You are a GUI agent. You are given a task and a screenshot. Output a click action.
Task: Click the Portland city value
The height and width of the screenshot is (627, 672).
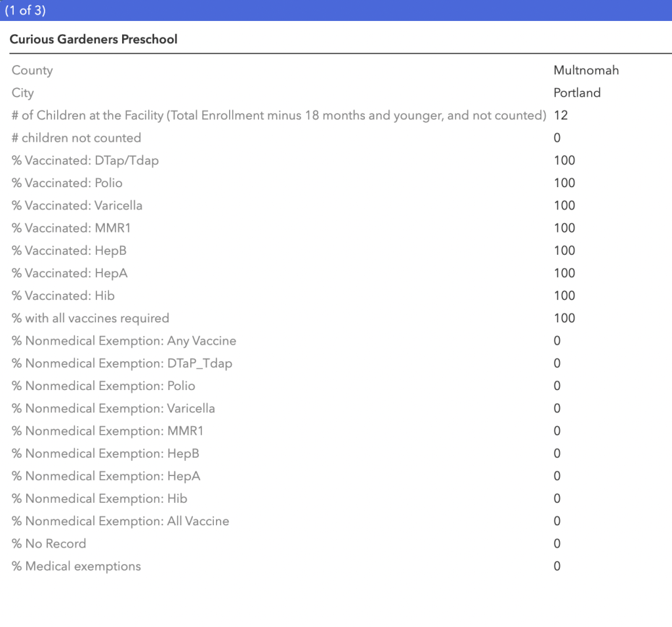tap(577, 93)
